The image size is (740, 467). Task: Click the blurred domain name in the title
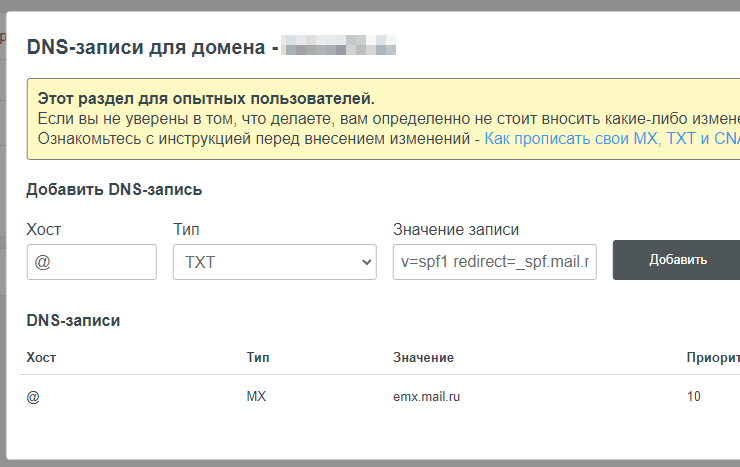(339, 47)
